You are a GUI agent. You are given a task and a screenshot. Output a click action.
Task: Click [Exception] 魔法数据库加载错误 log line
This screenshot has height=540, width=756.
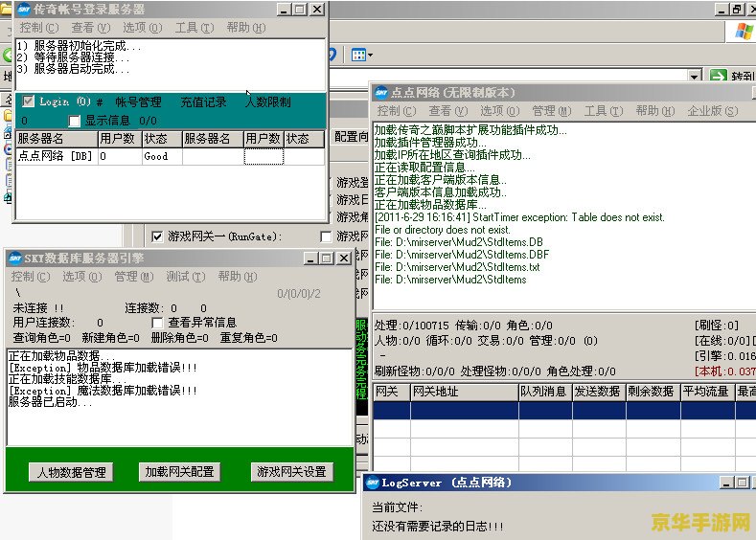pyautogui.click(x=103, y=391)
